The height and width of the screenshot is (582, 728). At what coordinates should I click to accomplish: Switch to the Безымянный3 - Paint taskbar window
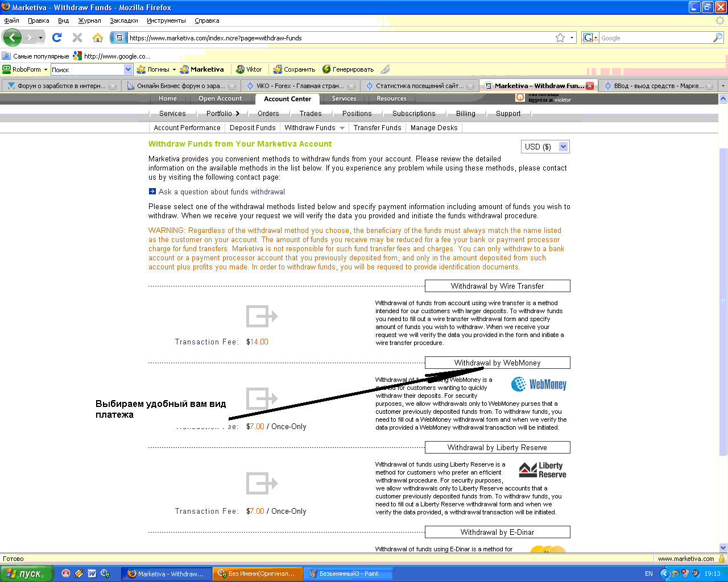[348, 573]
